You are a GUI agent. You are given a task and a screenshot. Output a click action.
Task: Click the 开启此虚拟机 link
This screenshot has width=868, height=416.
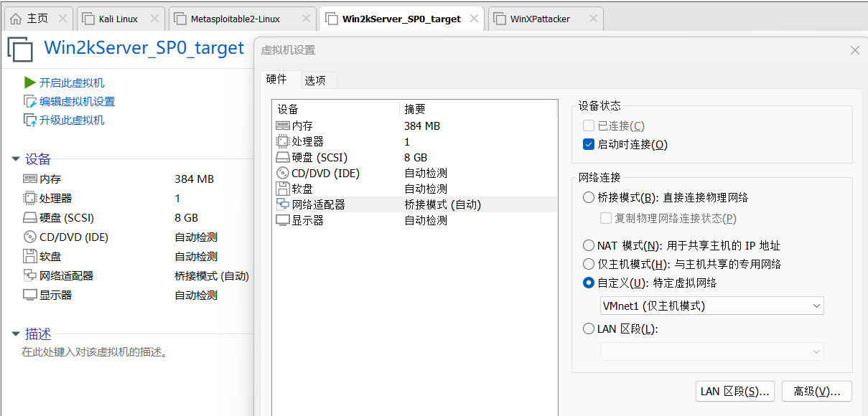pos(72,82)
